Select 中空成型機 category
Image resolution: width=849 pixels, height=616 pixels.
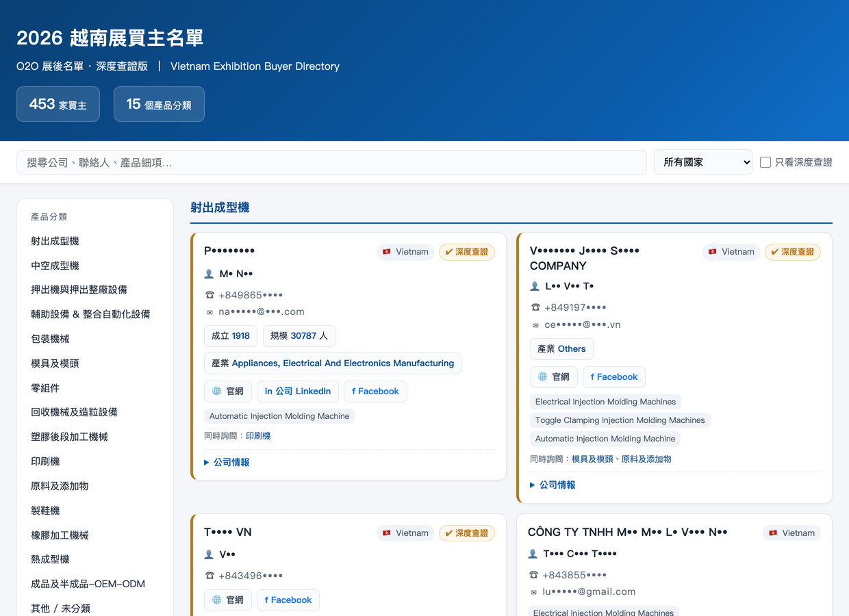(x=55, y=266)
